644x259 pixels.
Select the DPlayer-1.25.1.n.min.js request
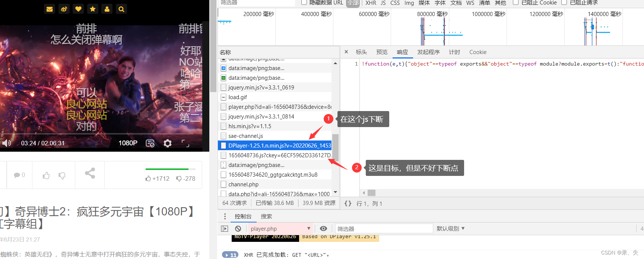tap(275, 146)
